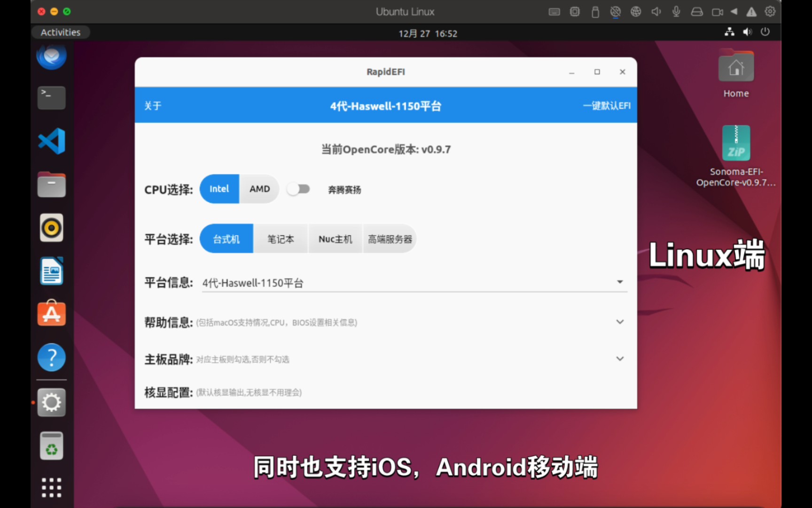Expand the 帮助信息 section chevron
This screenshot has width=812, height=508.
[620, 322]
